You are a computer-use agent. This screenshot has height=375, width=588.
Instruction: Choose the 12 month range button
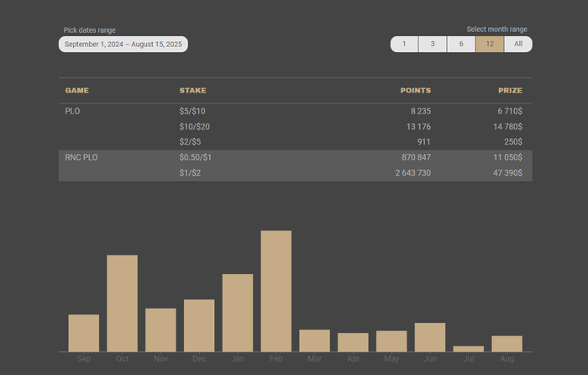click(490, 45)
